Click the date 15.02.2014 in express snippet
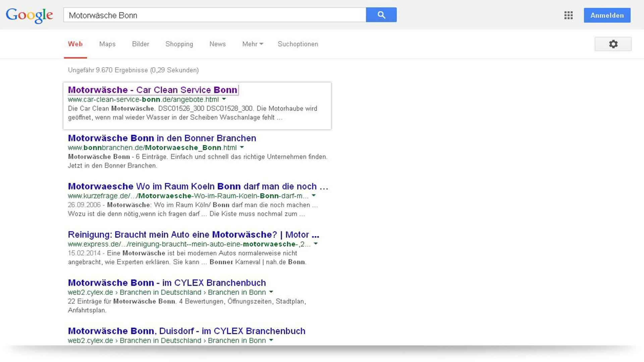 click(84, 253)
